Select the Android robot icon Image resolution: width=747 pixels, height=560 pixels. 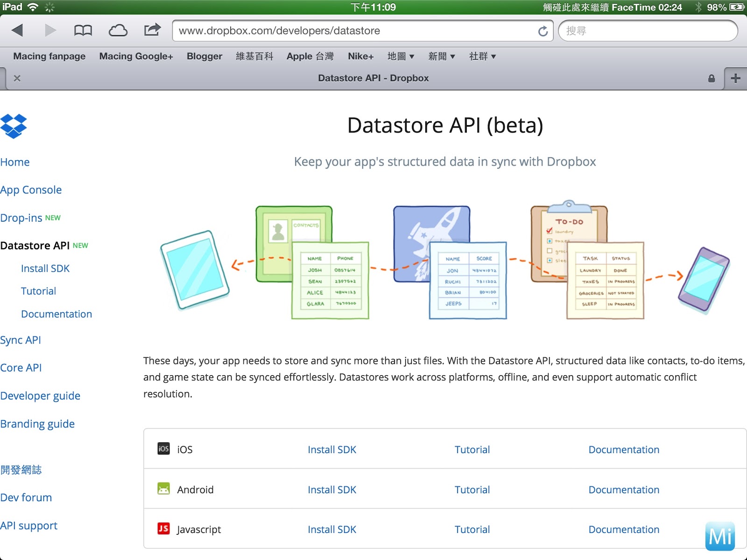(x=163, y=489)
